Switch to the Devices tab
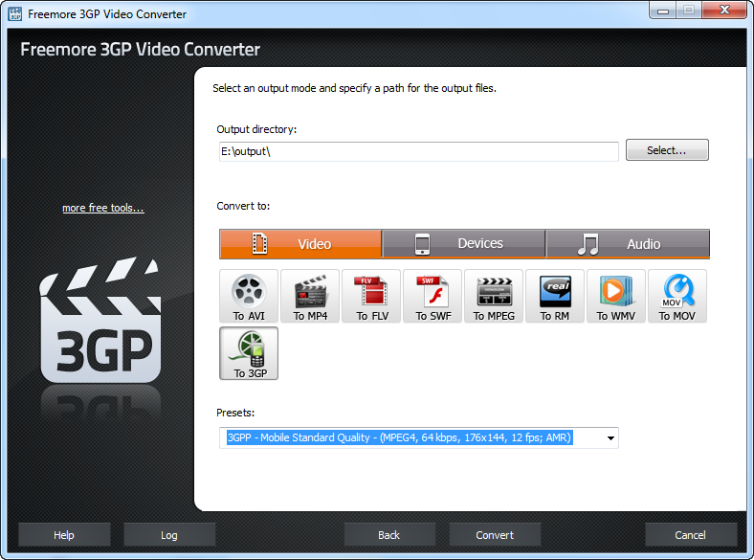754x560 pixels. click(464, 244)
